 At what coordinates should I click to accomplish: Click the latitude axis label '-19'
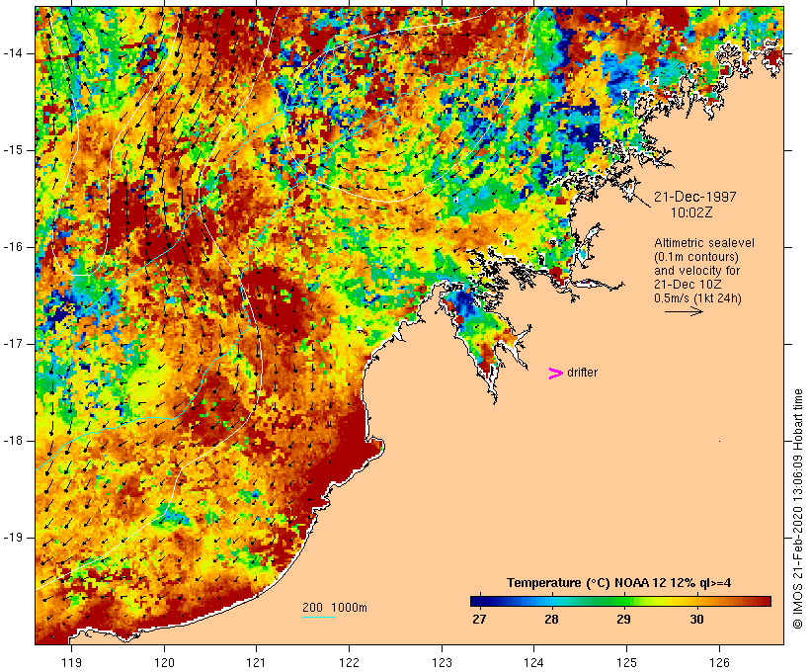[x=12, y=538]
